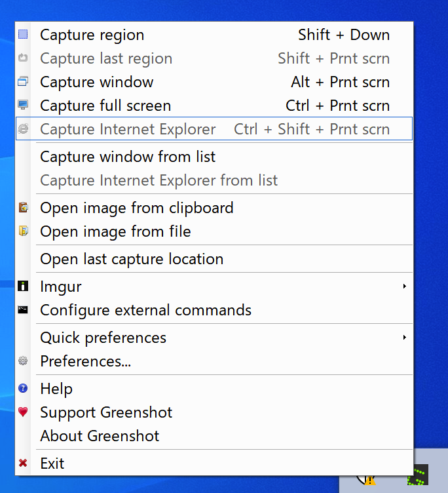
Task: Click the red X Exit icon
Action: pos(23,463)
